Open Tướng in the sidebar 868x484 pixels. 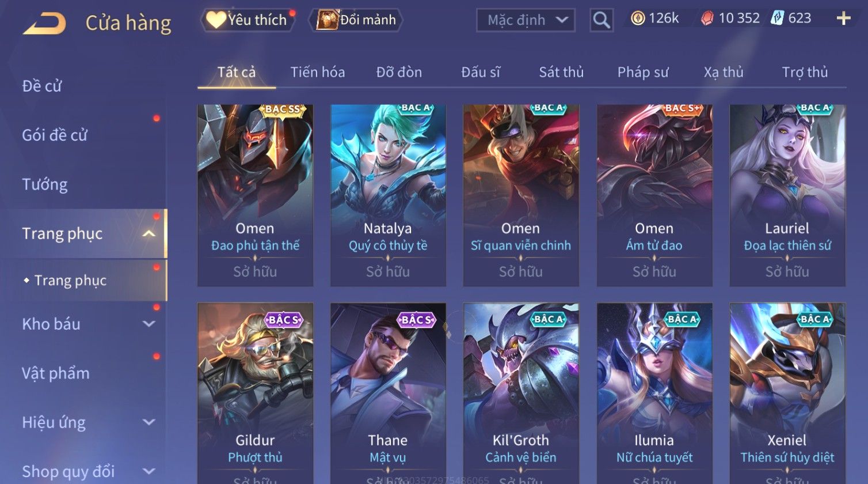point(45,184)
